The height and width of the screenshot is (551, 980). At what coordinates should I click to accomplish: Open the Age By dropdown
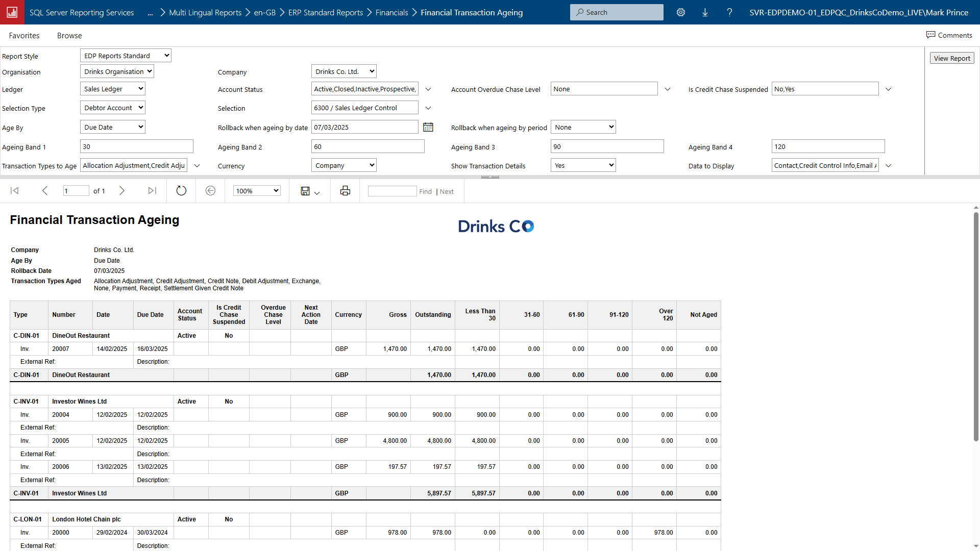112,127
